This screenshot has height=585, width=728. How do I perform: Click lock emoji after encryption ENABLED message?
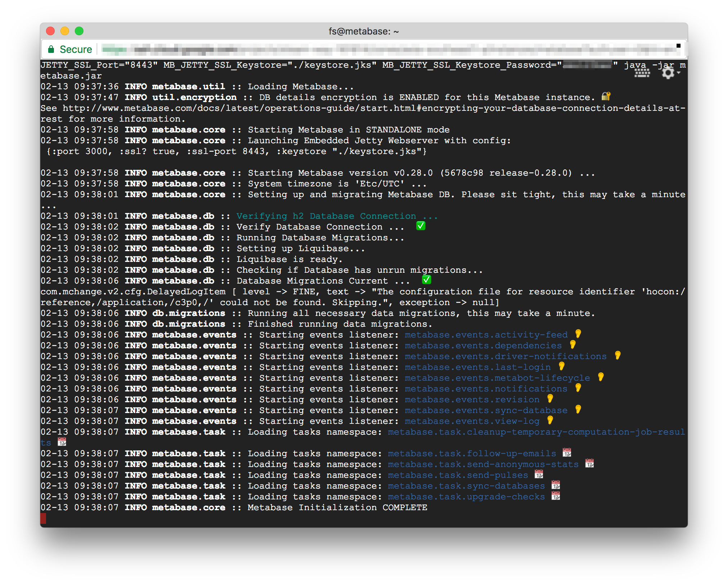click(606, 96)
